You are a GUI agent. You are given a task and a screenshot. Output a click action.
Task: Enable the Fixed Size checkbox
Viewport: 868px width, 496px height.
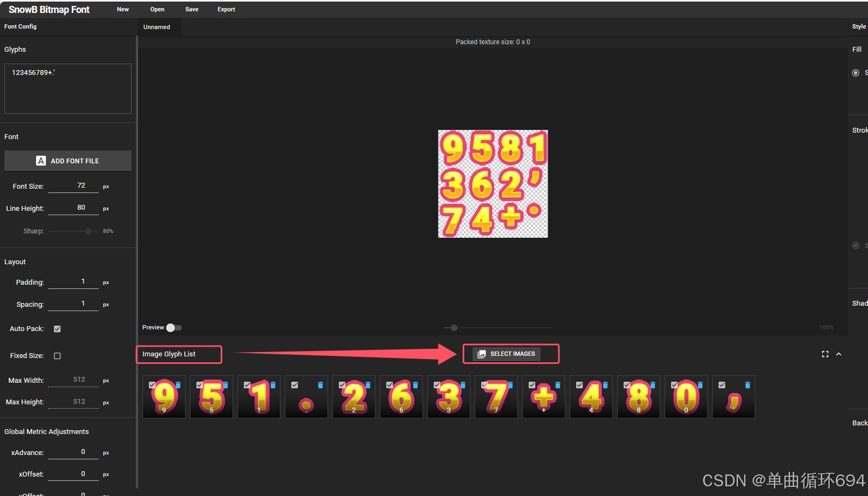pyautogui.click(x=57, y=356)
